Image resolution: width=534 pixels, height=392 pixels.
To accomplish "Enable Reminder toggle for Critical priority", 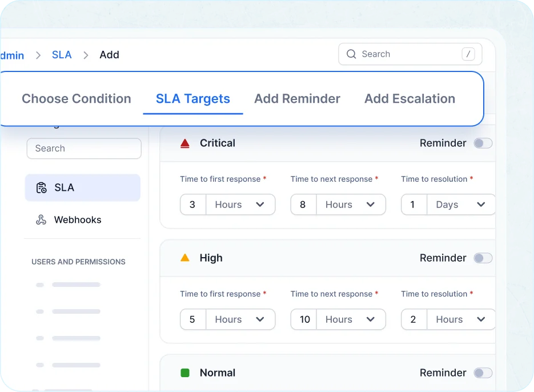I will (x=483, y=143).
